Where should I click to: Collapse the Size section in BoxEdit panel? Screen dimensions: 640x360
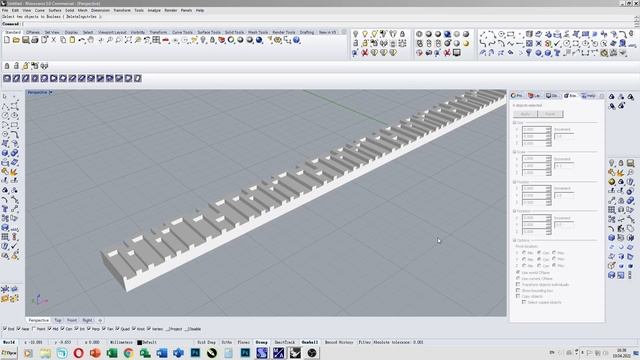point(514,122)
